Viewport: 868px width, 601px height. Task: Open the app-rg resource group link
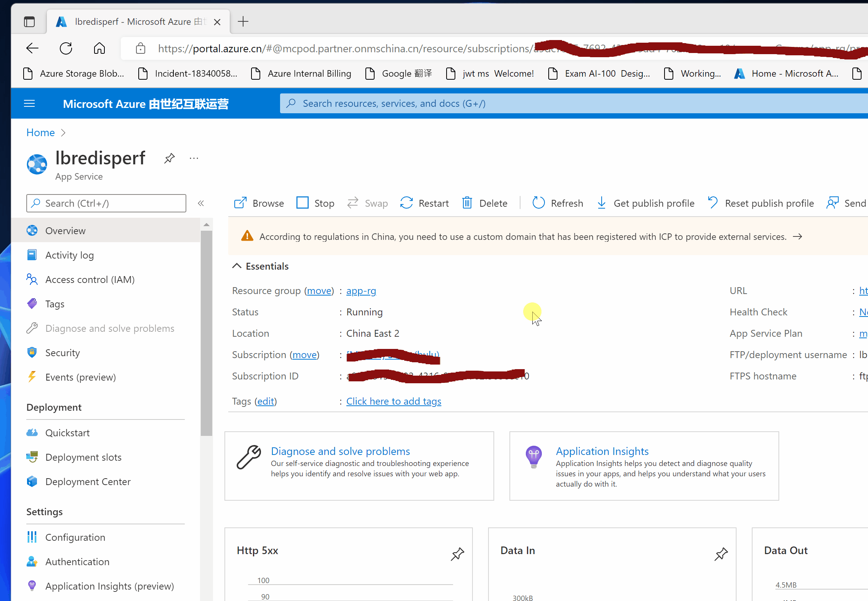click(x=361, y=291)
